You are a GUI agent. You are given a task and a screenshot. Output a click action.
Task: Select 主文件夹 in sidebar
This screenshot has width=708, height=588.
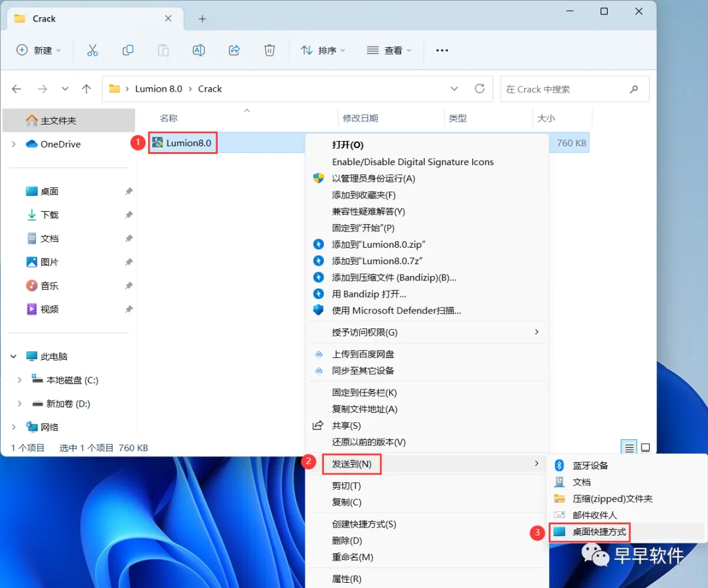pos(69,120)
